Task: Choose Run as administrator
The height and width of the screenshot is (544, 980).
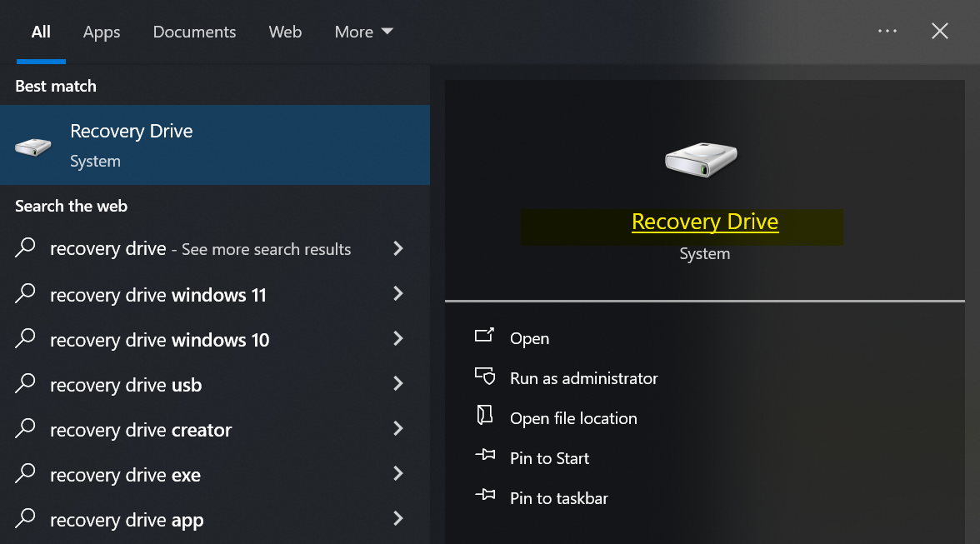Action: tap(583, 378)
